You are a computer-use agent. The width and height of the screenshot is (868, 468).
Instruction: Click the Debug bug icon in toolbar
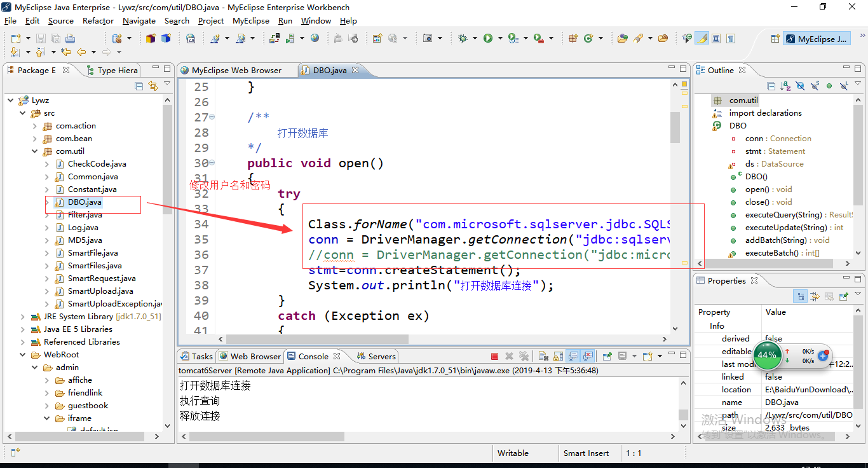[x=463, y=38]
